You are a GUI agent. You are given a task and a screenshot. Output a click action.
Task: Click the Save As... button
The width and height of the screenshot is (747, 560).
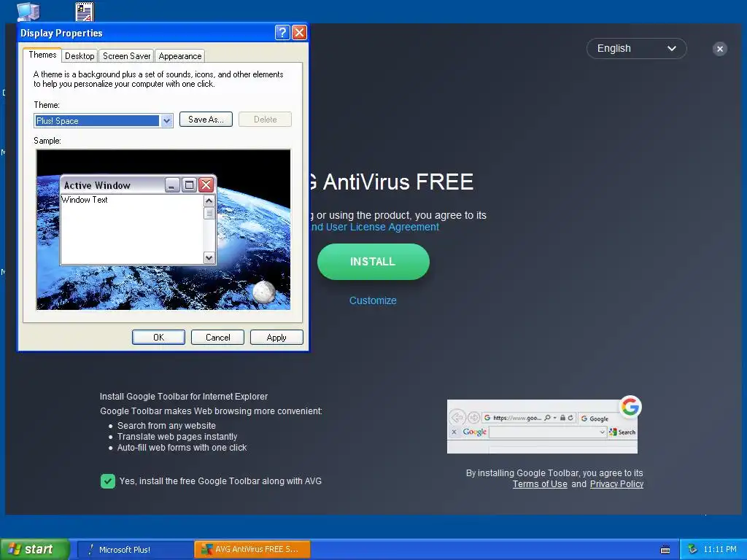coord(206,120)
